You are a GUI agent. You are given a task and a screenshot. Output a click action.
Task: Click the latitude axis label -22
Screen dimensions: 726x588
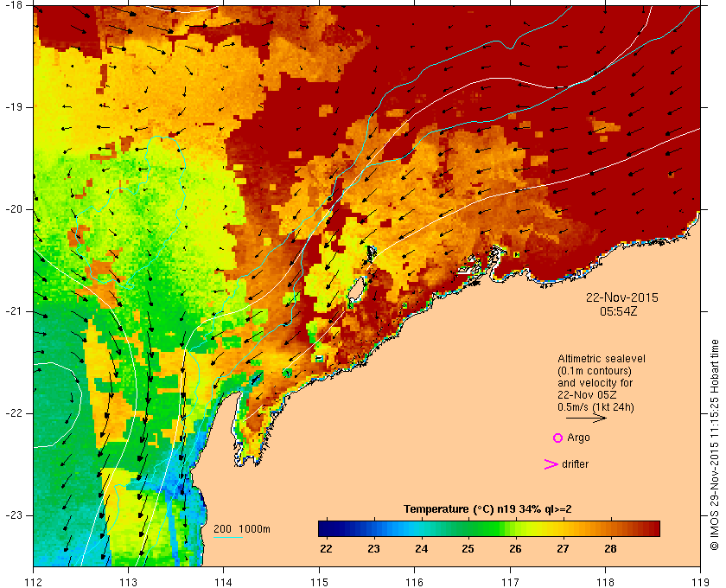[x=13, y=413]
